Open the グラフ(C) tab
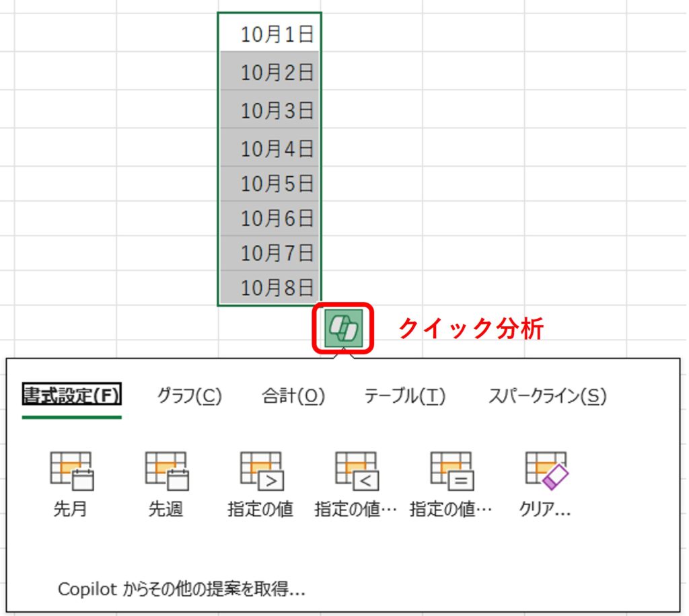Image resolution: width=689 pixels, height=616 pixels. point(189,396)
